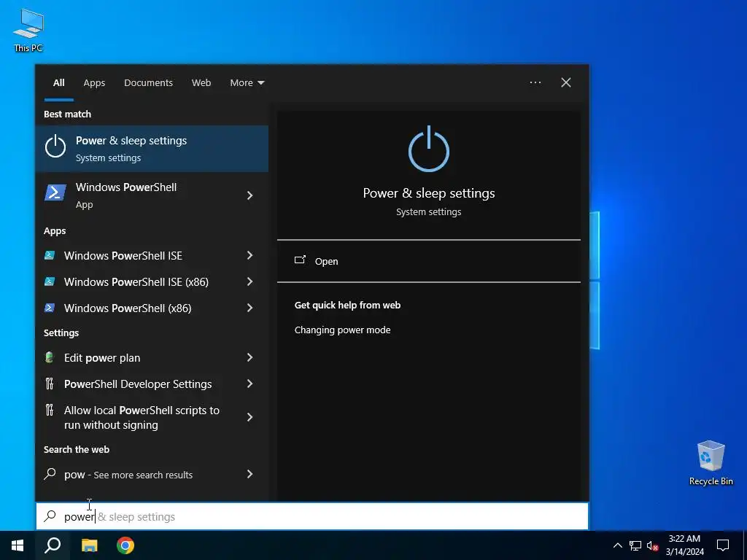
Task: Click the PowerShell Developer Settings tools icon
Action: tap(50, 384)
